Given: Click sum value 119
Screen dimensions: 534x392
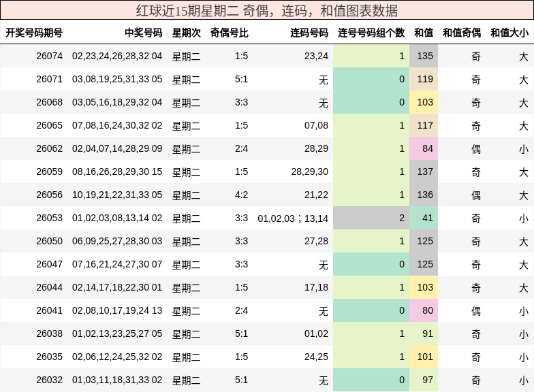Looking at the screenshot, I should 425,79.
